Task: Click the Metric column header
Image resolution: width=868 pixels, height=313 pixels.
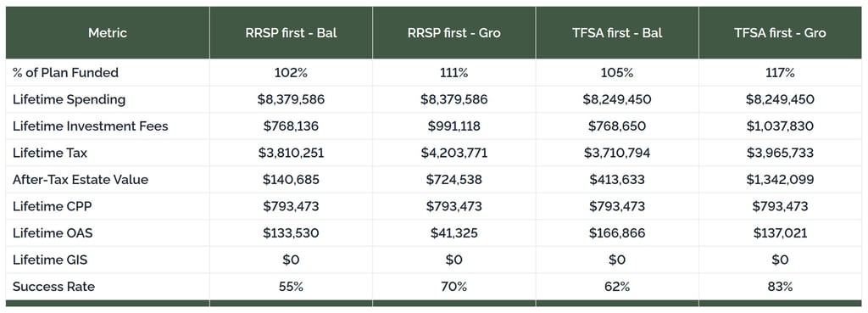Action: point(108,33)
